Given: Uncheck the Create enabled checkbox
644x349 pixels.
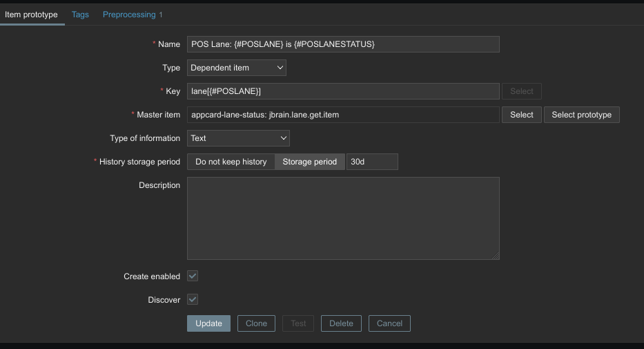Looking at the screenshot, I should [x=193, y=276].
